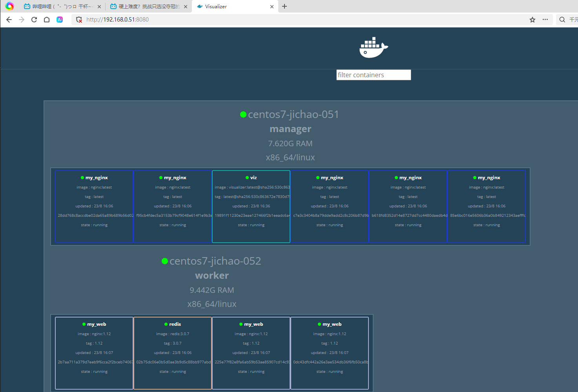
Task: Open a new tab with plus
Action: 284,6
